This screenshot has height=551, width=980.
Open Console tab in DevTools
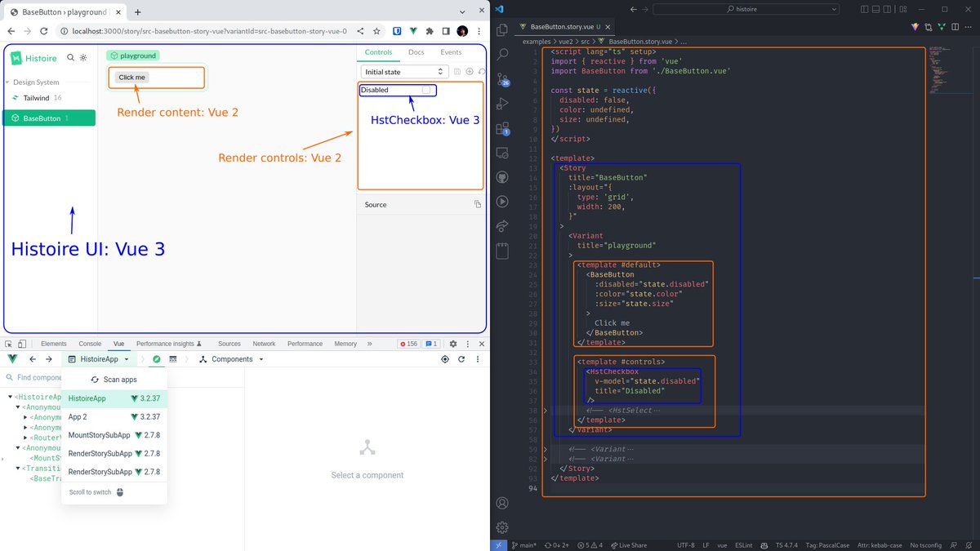tap(90, 344)
